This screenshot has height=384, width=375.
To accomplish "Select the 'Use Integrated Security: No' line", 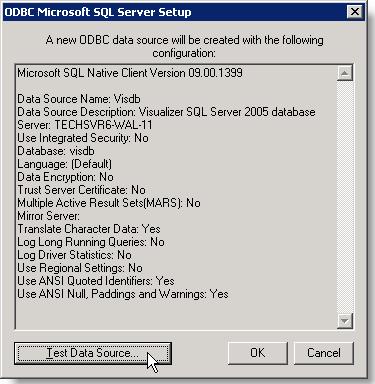I will click(x=83, y=138).
